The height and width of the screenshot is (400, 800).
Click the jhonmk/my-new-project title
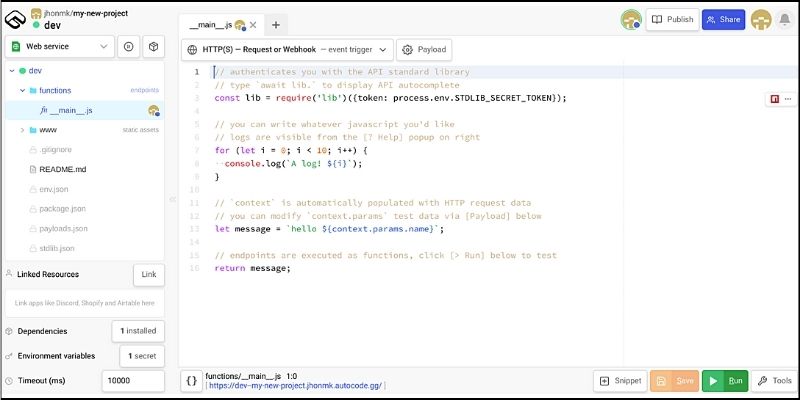tap(86, 13)
